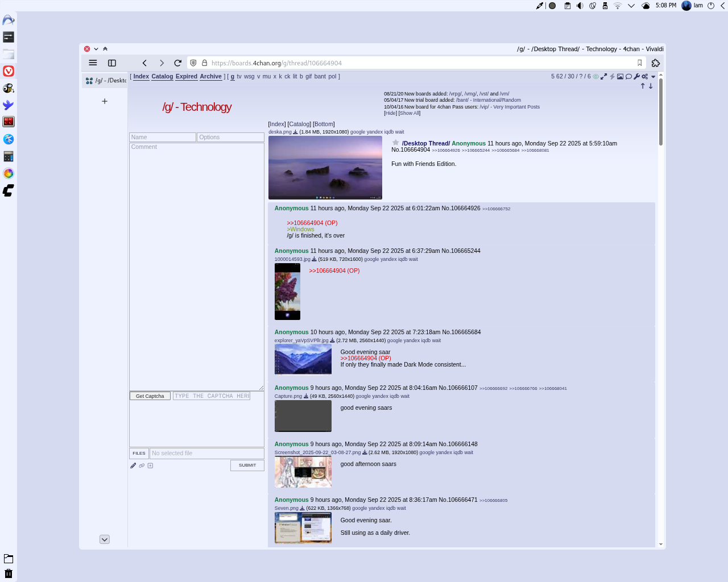This screenshot has width=728, height=582.
Task: Expand the Seven.png thumbnail
Action: coord(303,528)
